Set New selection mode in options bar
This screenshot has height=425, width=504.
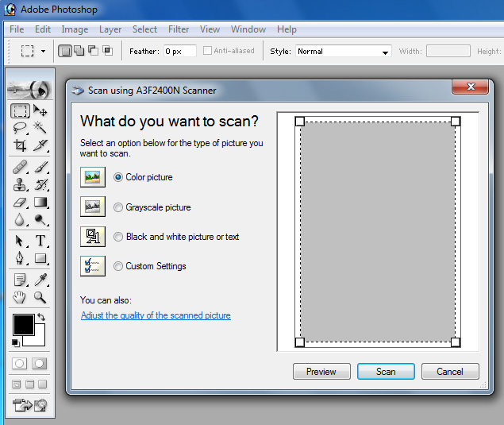click(65, 51)
